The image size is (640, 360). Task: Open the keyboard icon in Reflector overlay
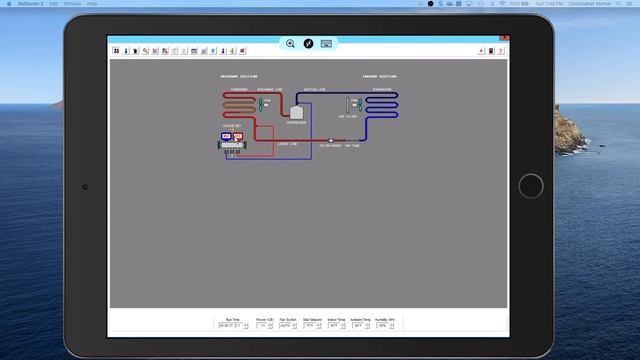click(x=326, y=44)
